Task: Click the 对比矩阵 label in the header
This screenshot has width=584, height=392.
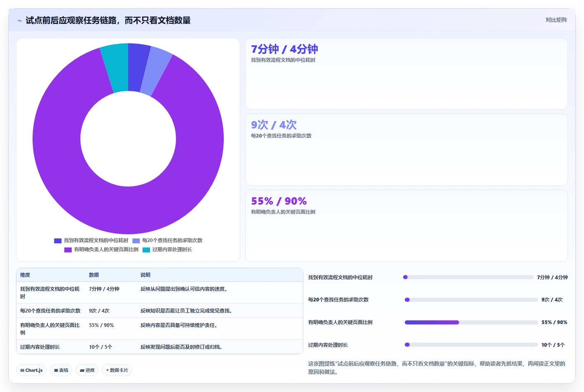Action: [x=556, y=20]
